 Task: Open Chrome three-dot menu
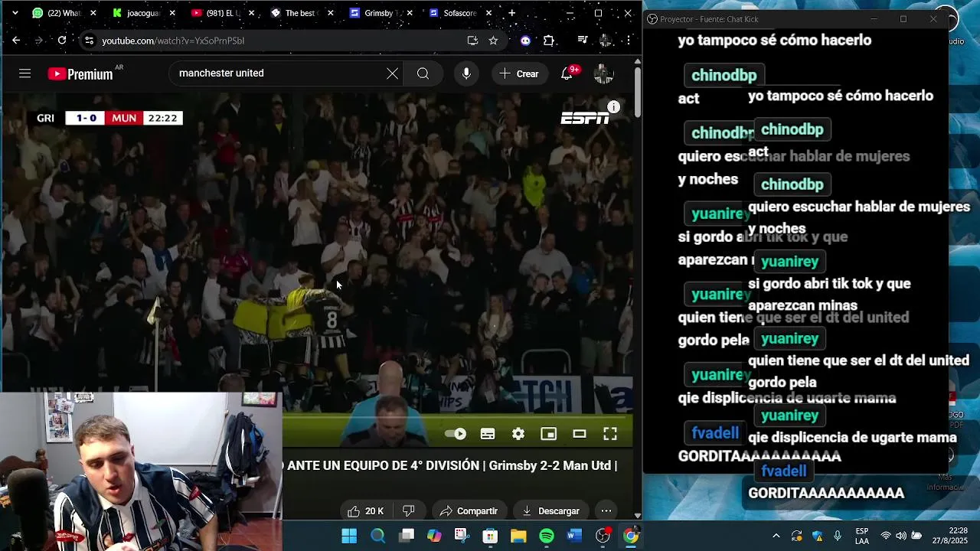pos(629,41)
